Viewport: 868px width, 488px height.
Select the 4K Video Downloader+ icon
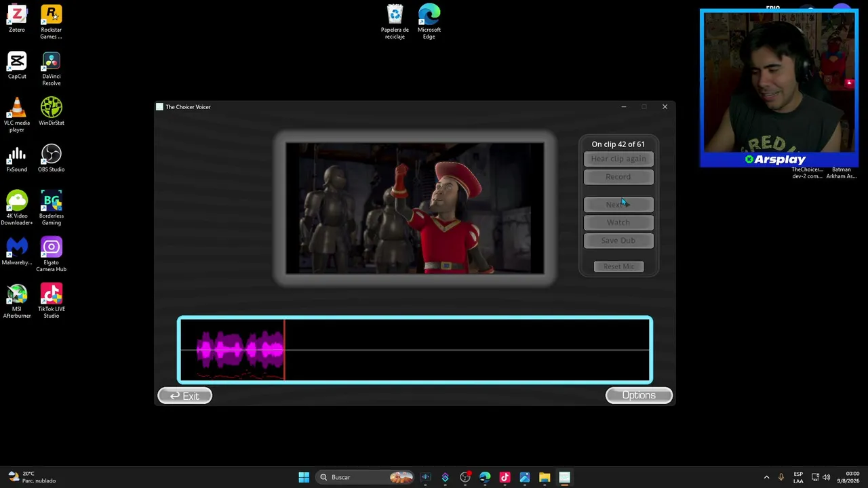(17, 208)
